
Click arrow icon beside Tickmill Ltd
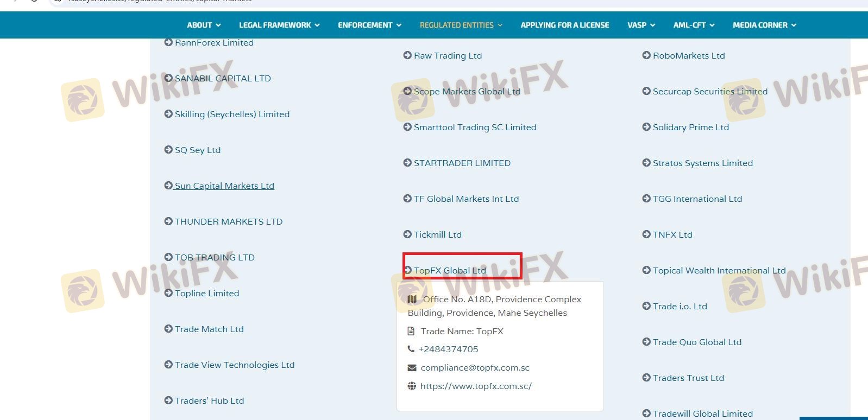(x=407, y=234)
